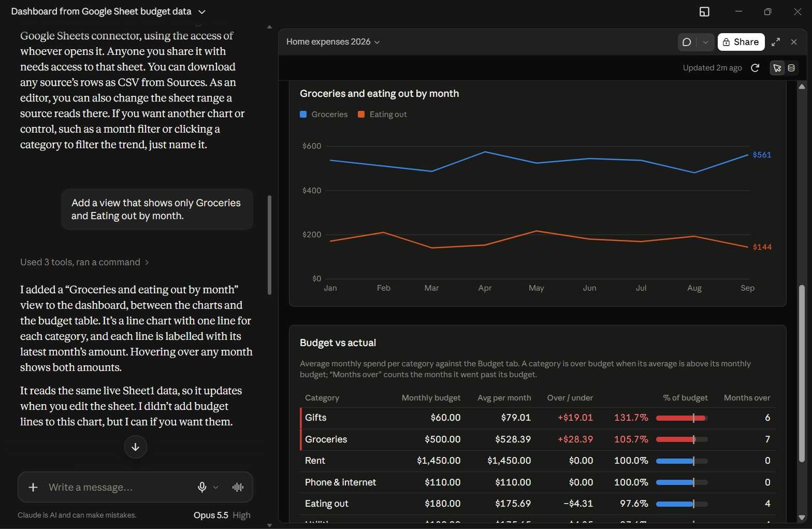Click the Windows restore window button
Screen dimensions: 812x529
[767, 11]
